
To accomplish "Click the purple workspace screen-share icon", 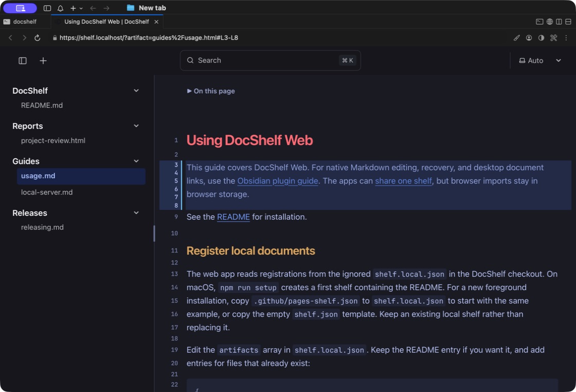I will [x=20, y=8].
